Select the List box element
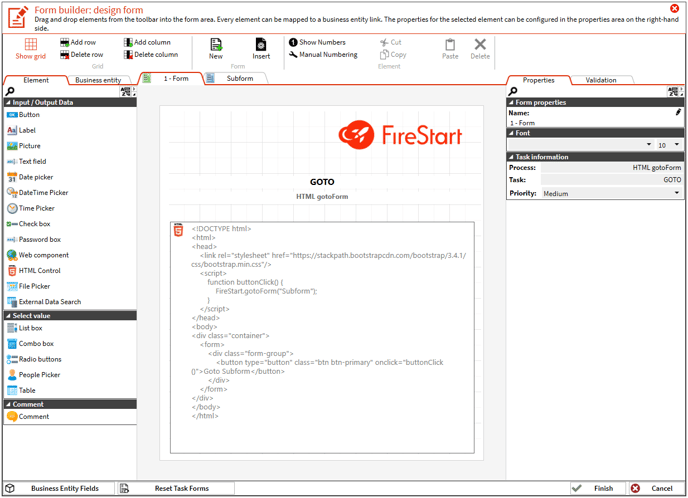 (x=25, y=328)
